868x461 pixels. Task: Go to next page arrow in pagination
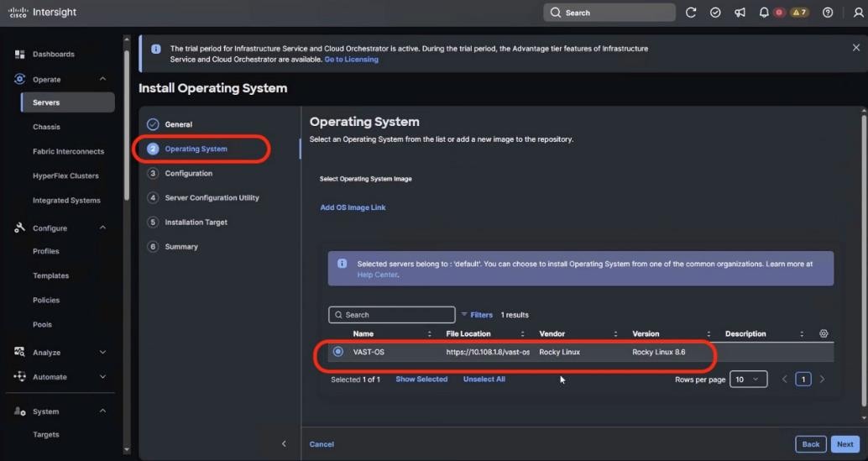point(822,379)
